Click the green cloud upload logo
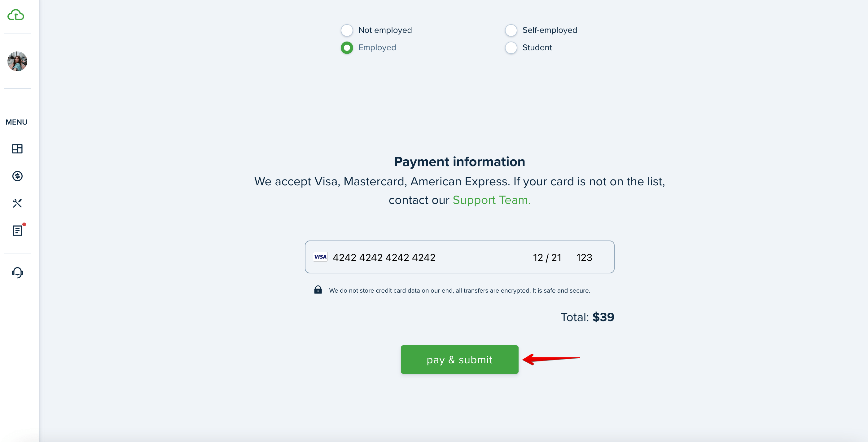This screenshot has height=442, width=868. pyautogui.click(x=16, y=15)
